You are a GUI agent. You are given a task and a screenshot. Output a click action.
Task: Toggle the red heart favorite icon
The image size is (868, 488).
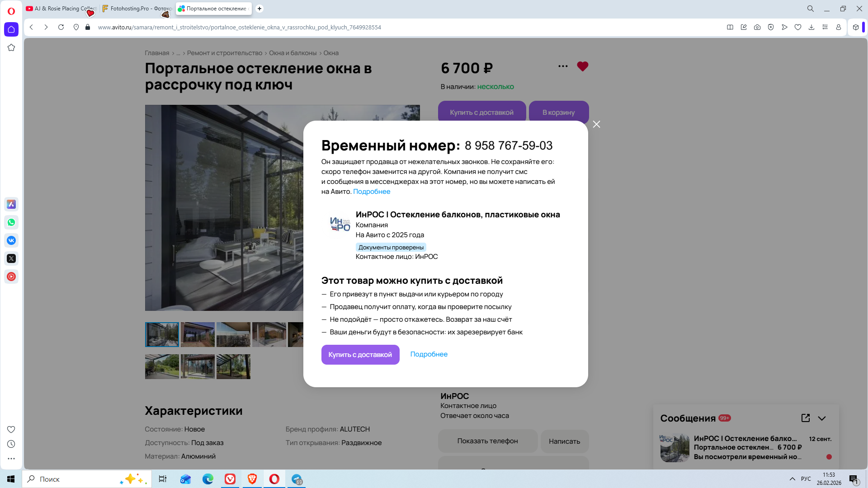[x=582, y=66]
